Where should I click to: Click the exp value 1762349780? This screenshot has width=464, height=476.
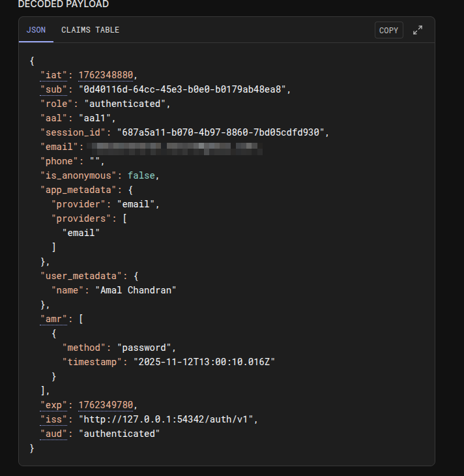108,405
